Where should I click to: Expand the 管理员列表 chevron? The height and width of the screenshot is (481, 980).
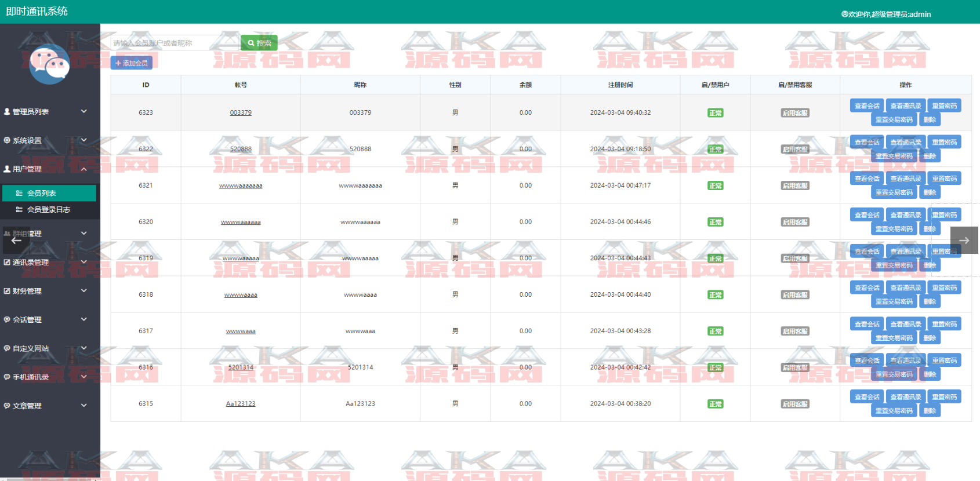coord(84,111)
